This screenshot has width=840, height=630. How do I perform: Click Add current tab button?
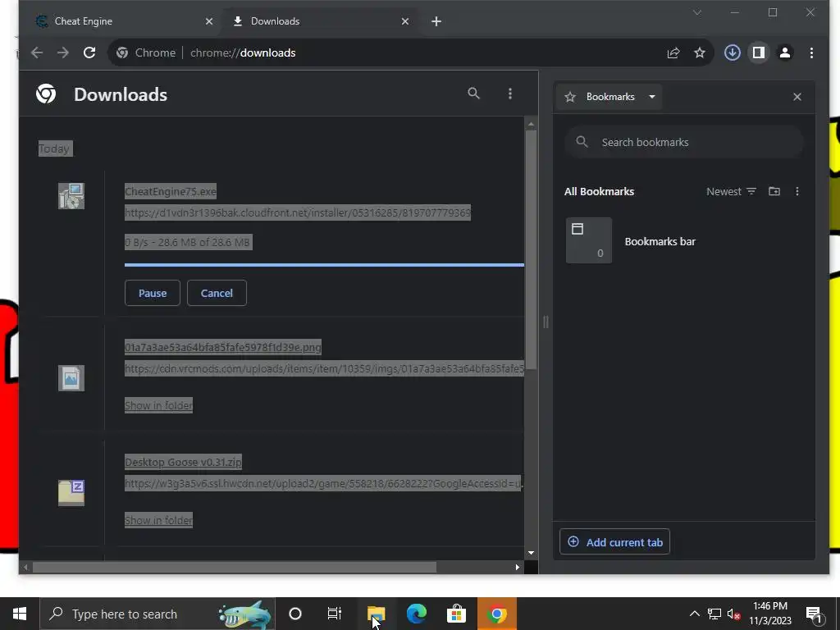(615, 541)
